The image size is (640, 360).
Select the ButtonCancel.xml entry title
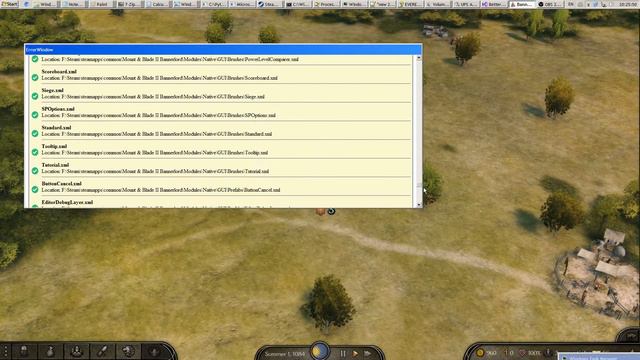62,184
